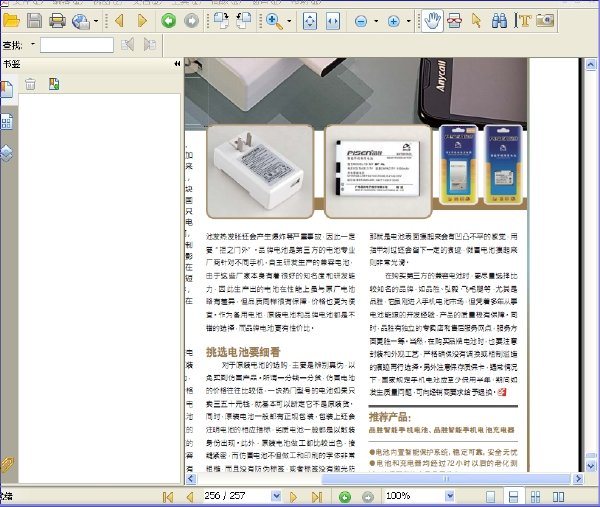Screen dimensions: 600x507
Task: Expand the email icon's dropdown arrow
Action: [x=96, y=21]
